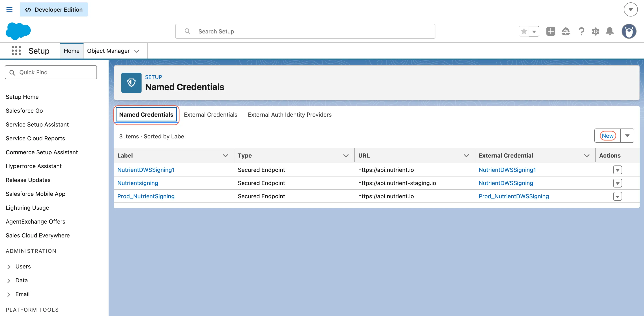Click the favorites star icon

[524, 31]
